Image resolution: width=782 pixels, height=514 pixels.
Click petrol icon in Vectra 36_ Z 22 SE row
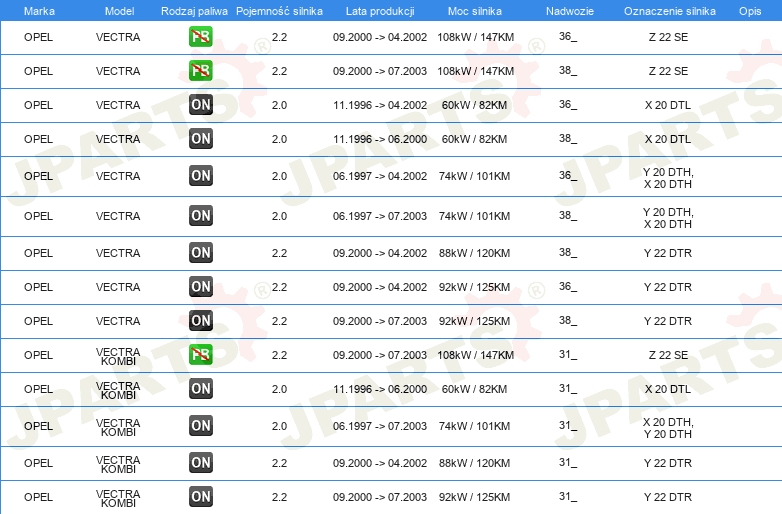coord(200,36)
